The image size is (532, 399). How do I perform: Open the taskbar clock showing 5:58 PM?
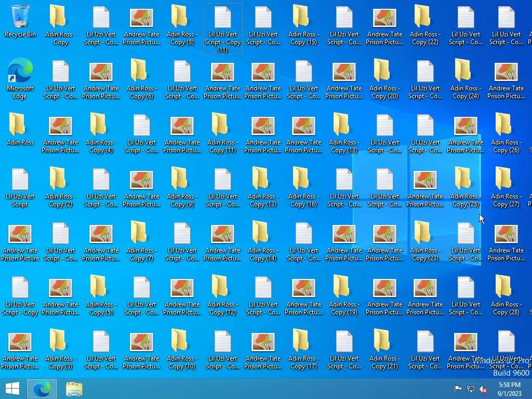point(510,389)
